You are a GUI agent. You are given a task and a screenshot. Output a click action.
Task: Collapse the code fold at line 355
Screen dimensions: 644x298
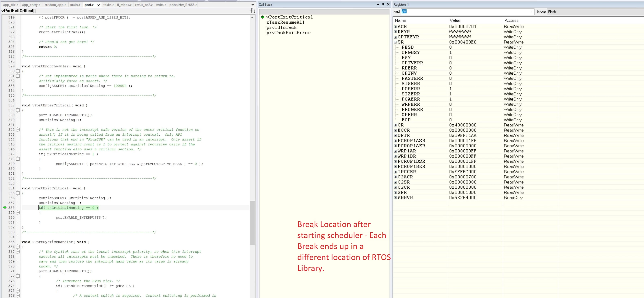pyautogui.click(x=18, y=193)
